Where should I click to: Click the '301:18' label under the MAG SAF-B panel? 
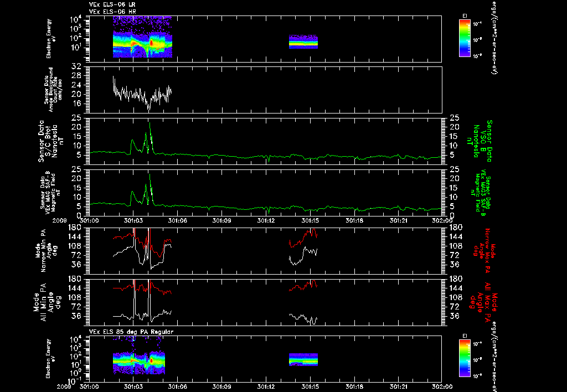pos(354,220)
